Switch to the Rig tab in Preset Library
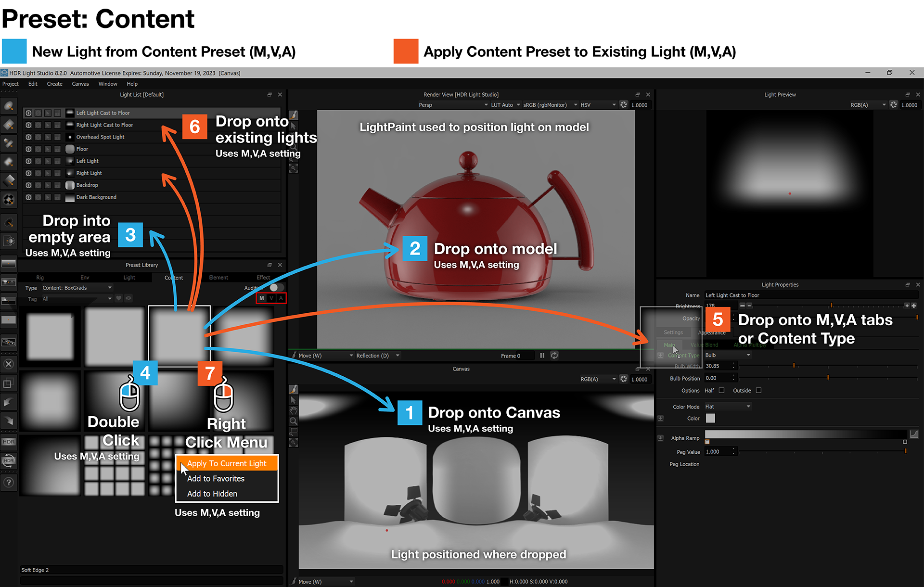The height and width of the screenshot is (587, 924). [x=40, y=278]
